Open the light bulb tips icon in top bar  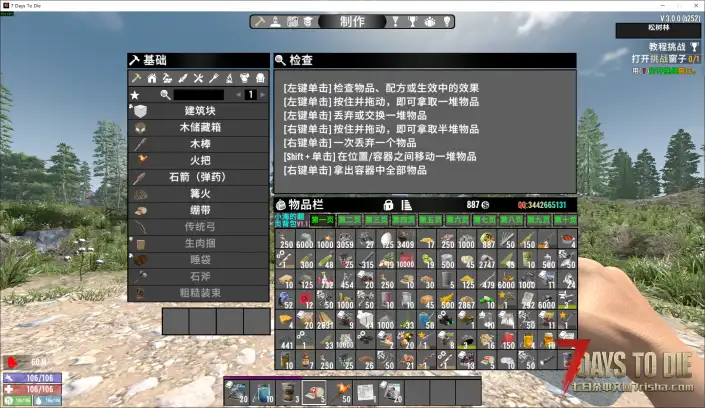pos(447,22)
